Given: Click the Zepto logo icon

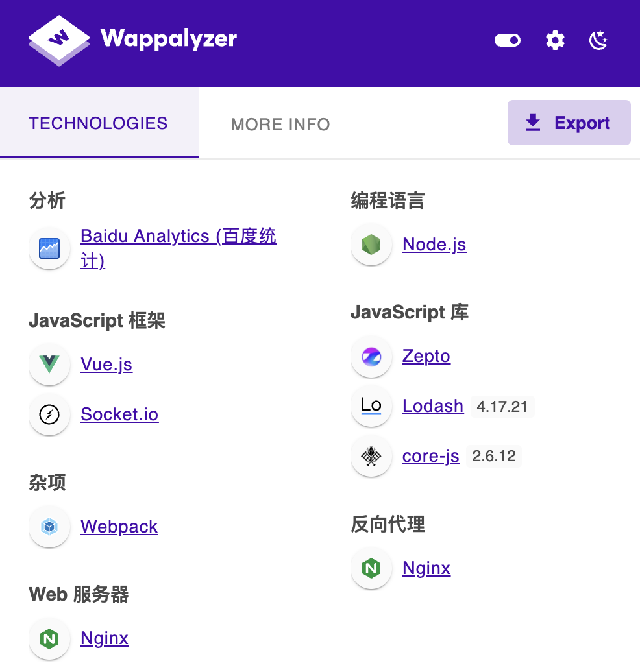Looking at the screenshot, I should pos(371,357).
